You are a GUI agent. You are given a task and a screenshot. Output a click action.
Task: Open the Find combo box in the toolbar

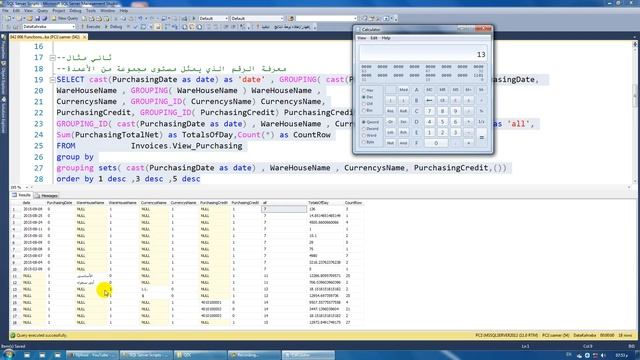(x=327, y=18)
